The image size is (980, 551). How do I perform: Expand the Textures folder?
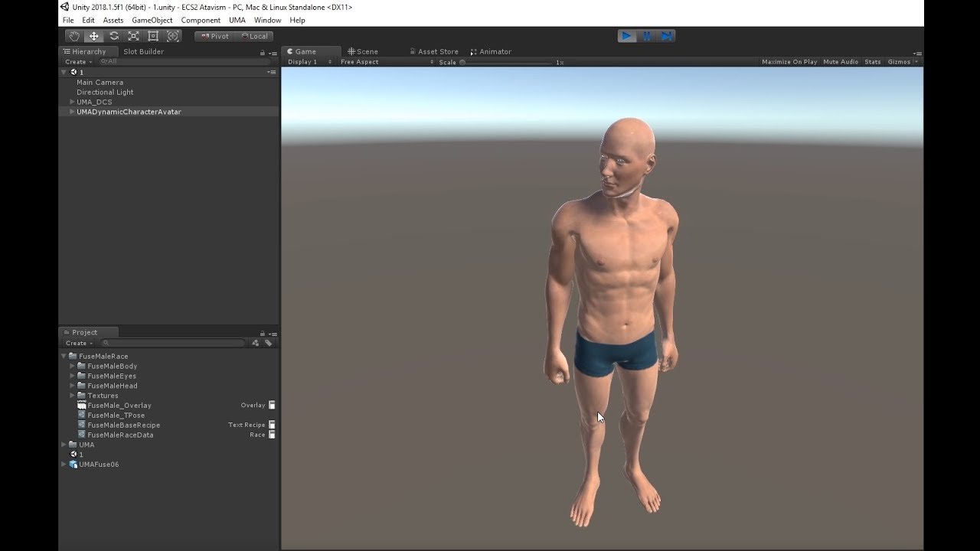[x=73, y=396]
